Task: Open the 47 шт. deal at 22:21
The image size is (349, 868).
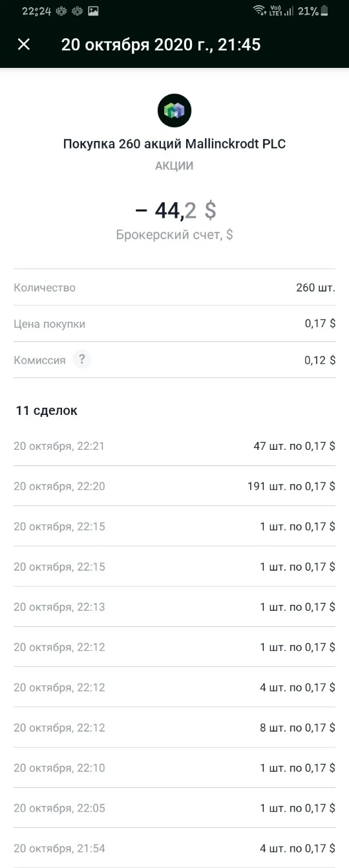Action: [174, 446]
